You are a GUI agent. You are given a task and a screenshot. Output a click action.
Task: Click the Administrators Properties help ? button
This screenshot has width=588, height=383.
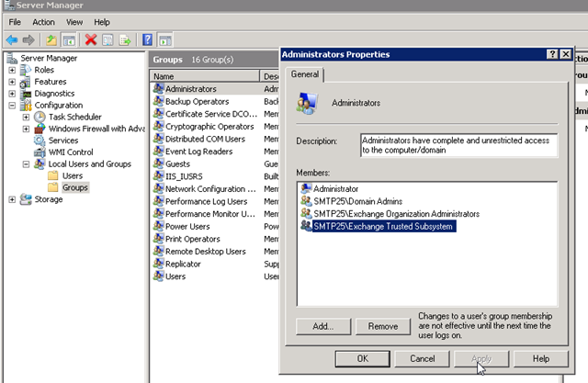(x=552, y=54)
